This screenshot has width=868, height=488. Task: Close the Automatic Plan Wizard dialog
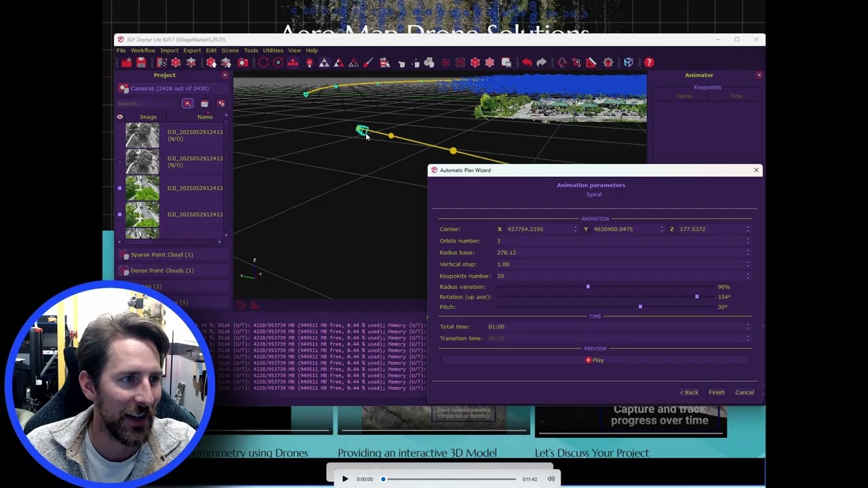point(756,170)
